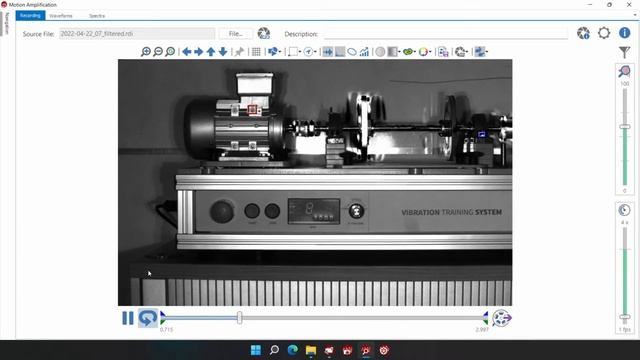This screenshot has width=640, height=360.
Task: Reset zoom to fit the view
Action: tap(170, 52)
